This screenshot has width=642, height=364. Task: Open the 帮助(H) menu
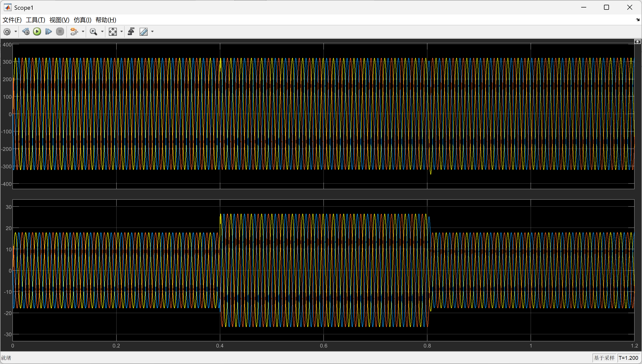pos(106,20)
